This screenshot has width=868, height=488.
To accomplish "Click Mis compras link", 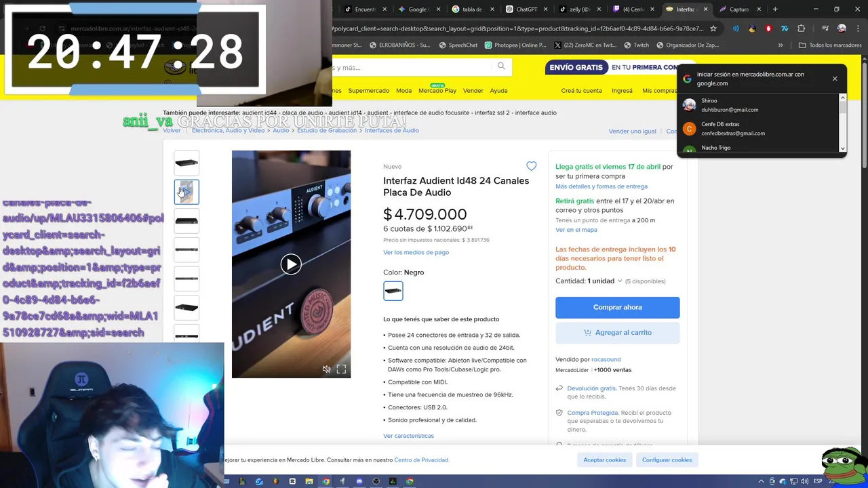I will pos(659,91).
